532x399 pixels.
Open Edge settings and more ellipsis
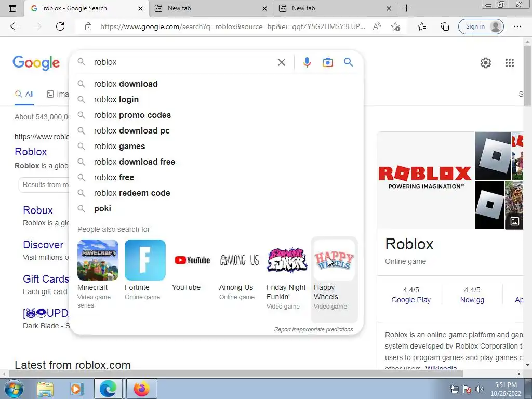517,26
